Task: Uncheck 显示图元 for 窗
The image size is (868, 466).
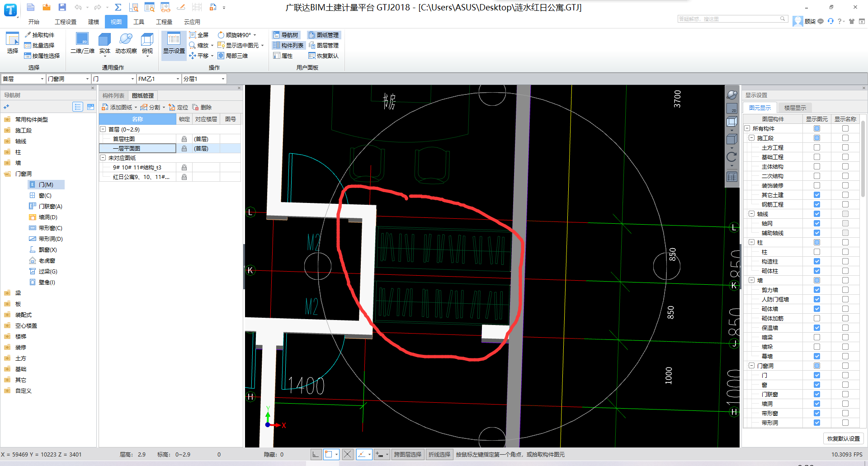Action: point(817,385)
